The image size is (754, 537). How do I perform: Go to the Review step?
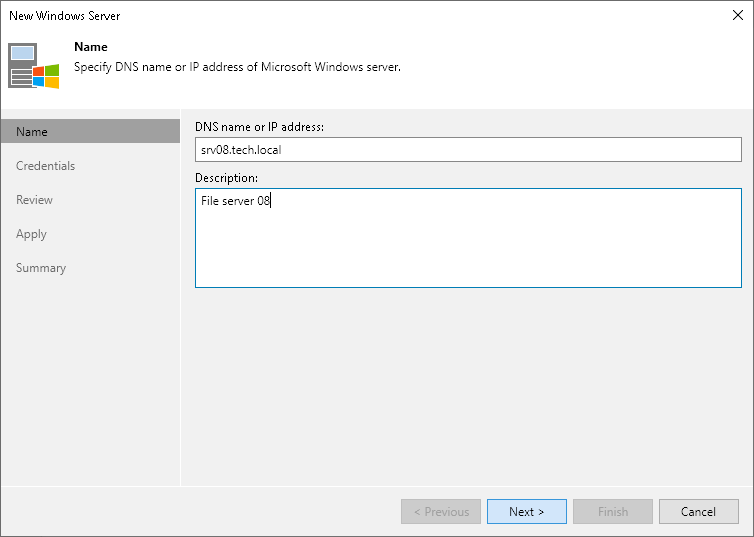pyautogui.click(x=34, y=200)
